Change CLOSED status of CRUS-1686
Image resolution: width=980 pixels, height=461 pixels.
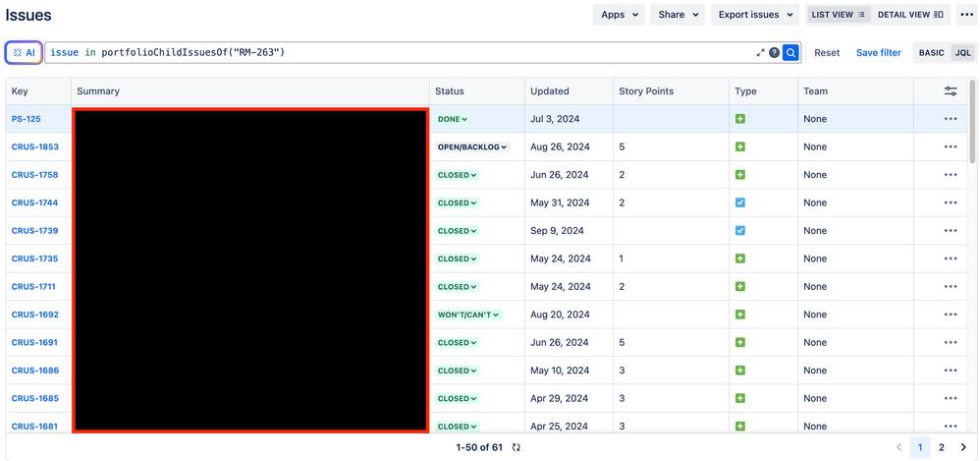[x=458, y=371]
